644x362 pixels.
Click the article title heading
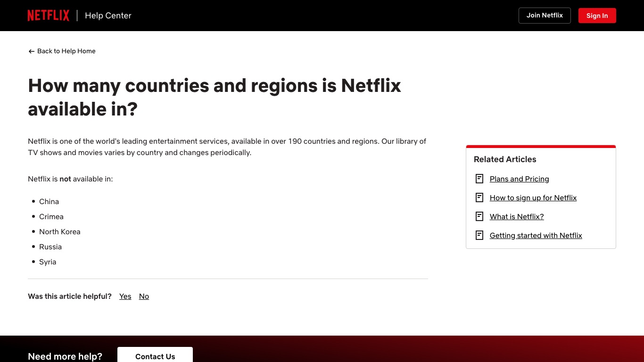coord(215,97)
